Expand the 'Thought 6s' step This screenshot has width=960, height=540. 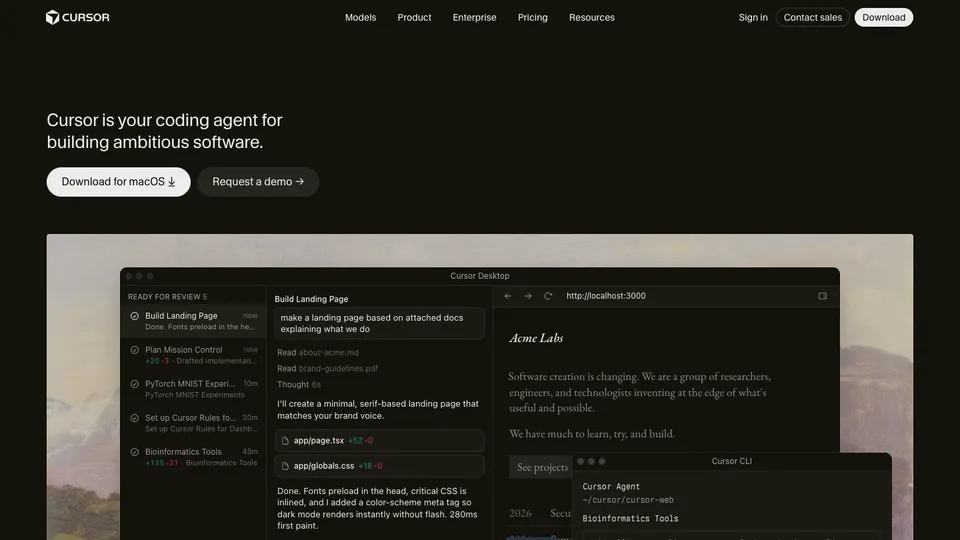299,384
